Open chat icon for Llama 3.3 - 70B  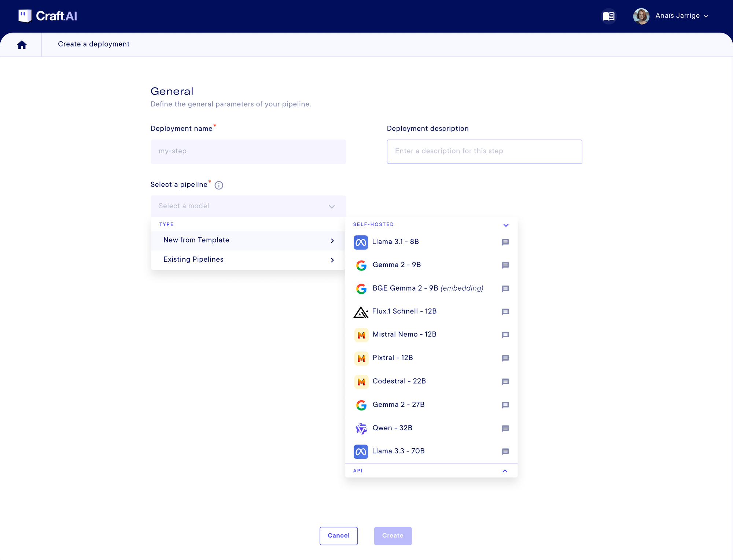505,452
